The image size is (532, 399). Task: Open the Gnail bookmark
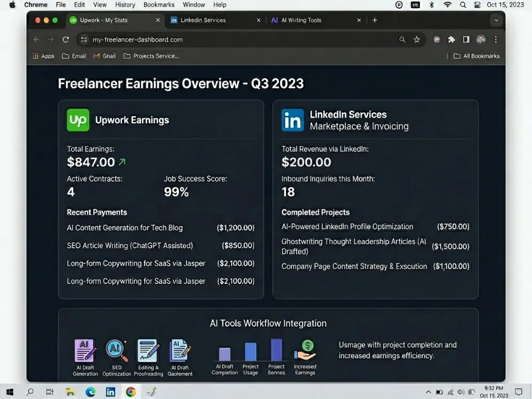point(105,56)
